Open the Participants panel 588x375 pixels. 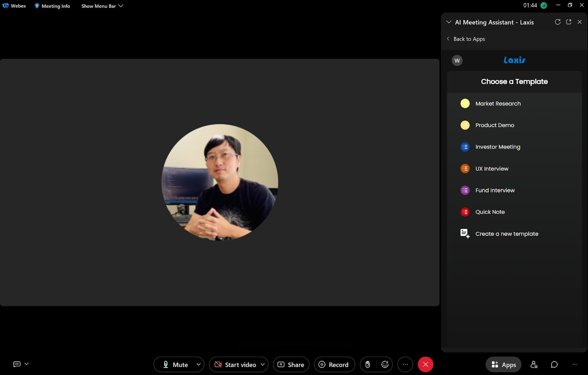point(534,364)
